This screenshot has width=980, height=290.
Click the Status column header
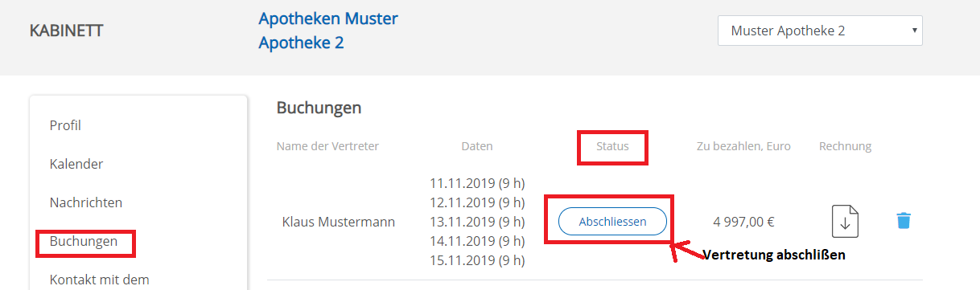click(612, 146)
